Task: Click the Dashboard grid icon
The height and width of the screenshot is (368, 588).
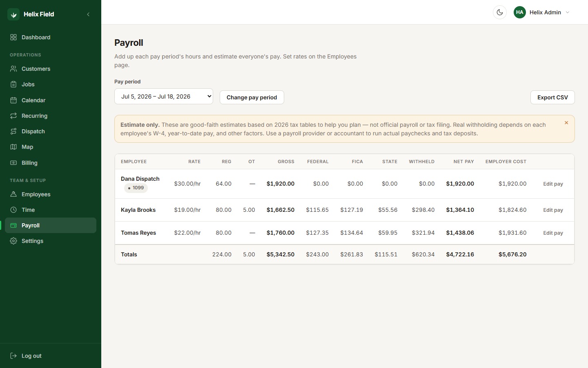Action: [x=13, y=37]
